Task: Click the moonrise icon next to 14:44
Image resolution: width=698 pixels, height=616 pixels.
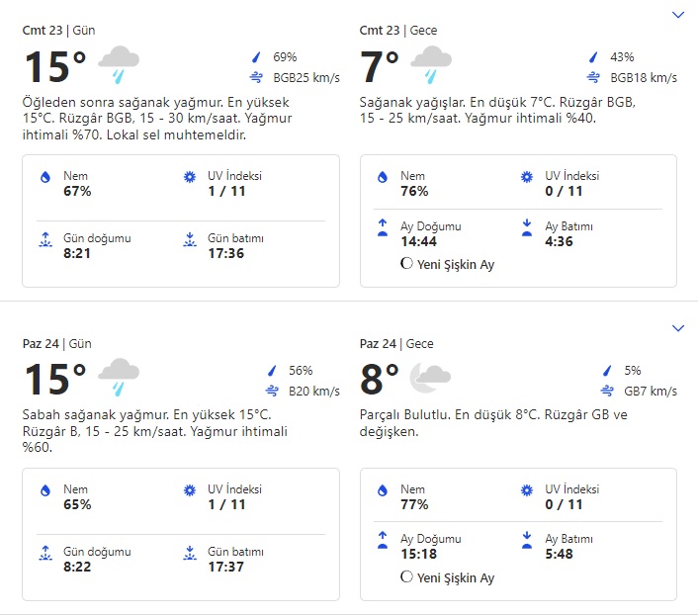Action: 383,227
